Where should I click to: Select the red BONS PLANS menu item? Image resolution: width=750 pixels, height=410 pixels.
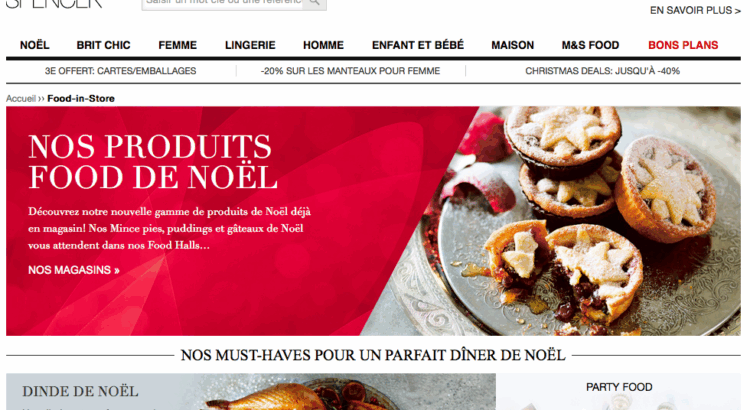click(683, 45)
